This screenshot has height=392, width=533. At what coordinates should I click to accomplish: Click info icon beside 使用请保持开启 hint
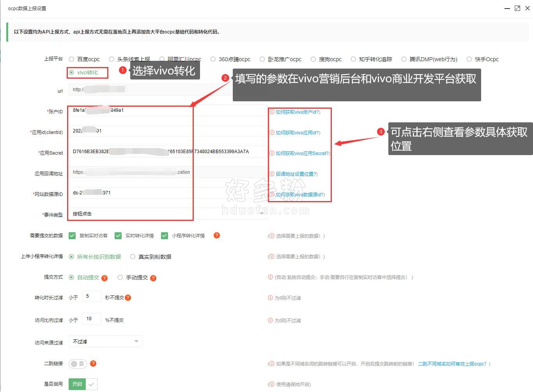pos(272,384)
